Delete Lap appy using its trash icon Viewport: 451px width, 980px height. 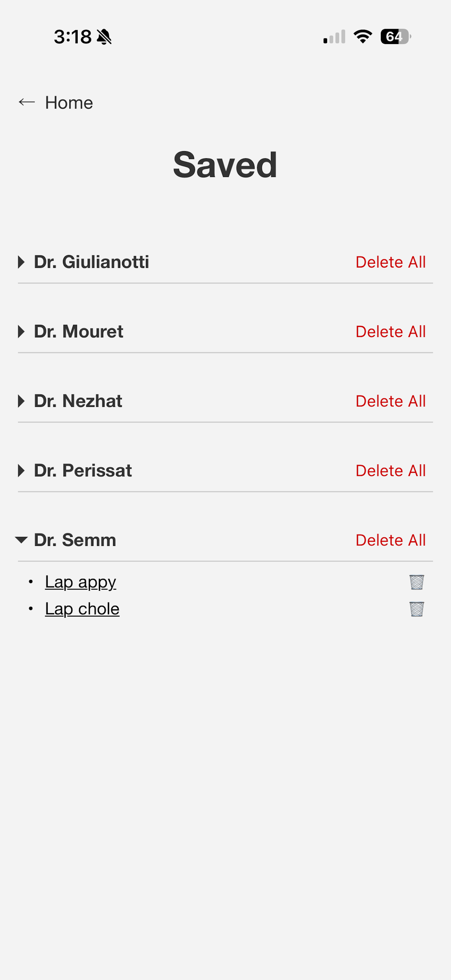point(417,582)
